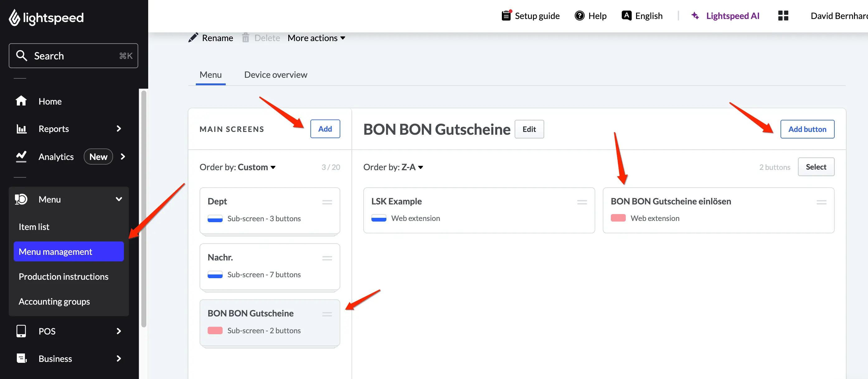Expand the POS submenu chevron

(x=119, y=331)
